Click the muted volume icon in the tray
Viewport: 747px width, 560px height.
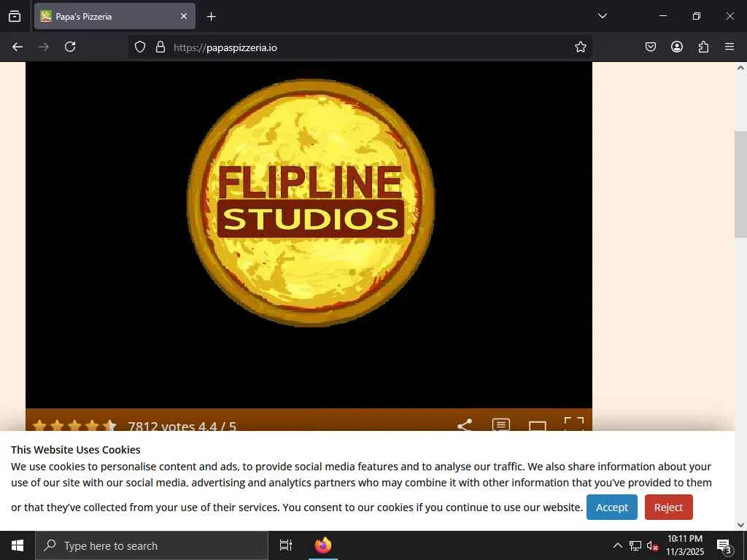point(652,545)
